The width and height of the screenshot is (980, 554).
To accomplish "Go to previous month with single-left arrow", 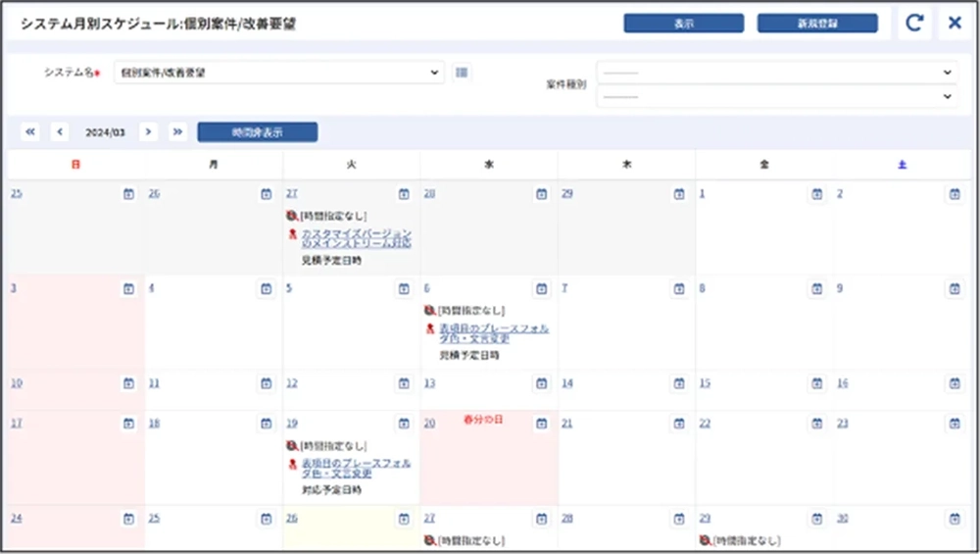I will pyautogui.click(x=60, y=132).
